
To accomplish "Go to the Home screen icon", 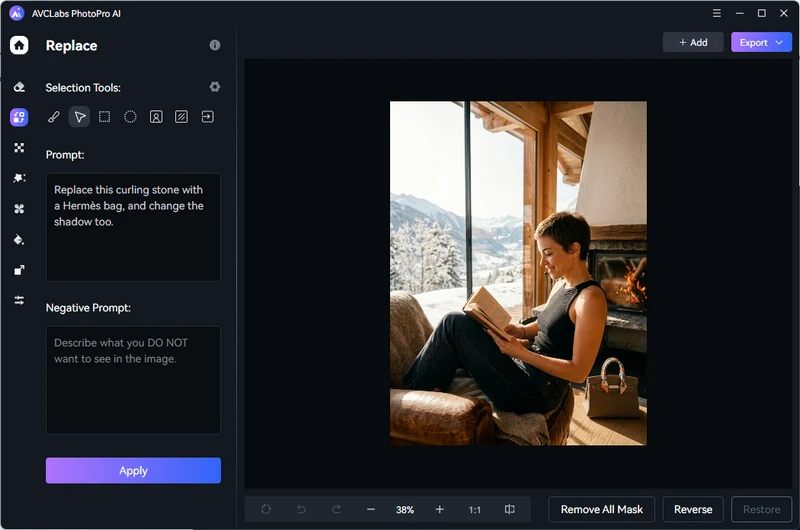I will click(x=19, y=45).
